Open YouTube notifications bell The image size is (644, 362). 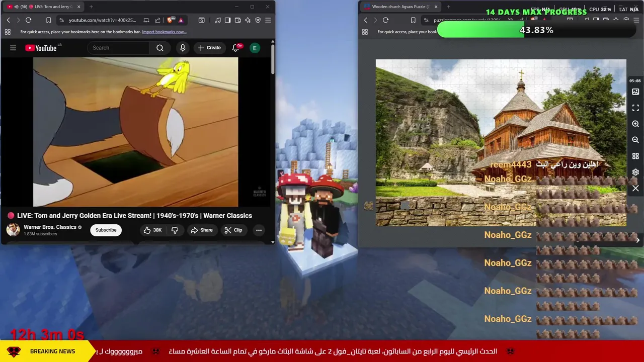(235, 48)
